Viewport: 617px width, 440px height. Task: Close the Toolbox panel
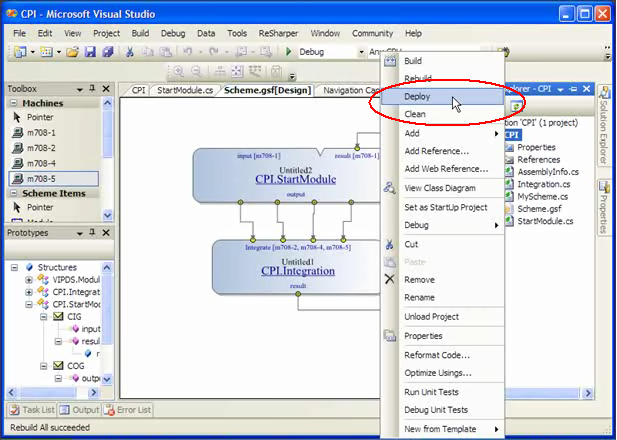(106, 89)
